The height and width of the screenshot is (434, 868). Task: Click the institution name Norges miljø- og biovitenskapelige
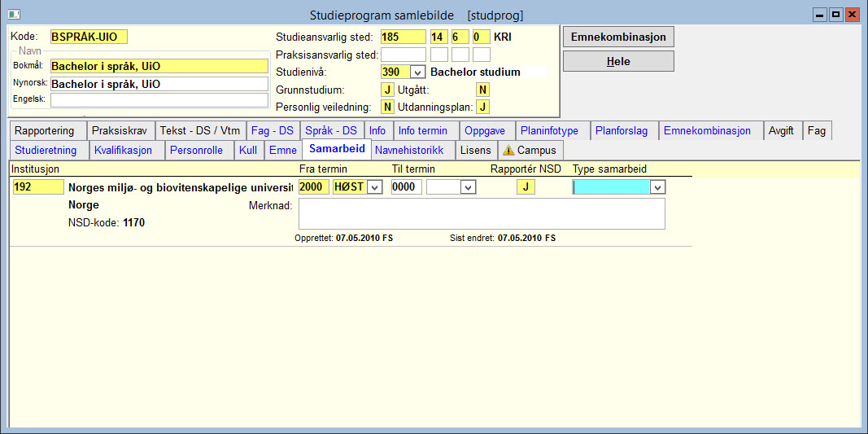(x=180, y=187)
